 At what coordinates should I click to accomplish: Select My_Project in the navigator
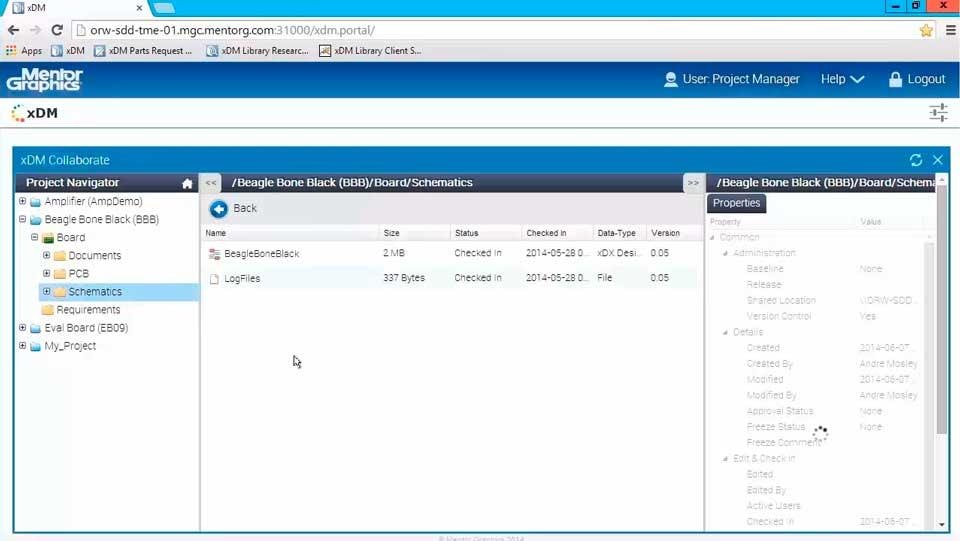[70, 346]
